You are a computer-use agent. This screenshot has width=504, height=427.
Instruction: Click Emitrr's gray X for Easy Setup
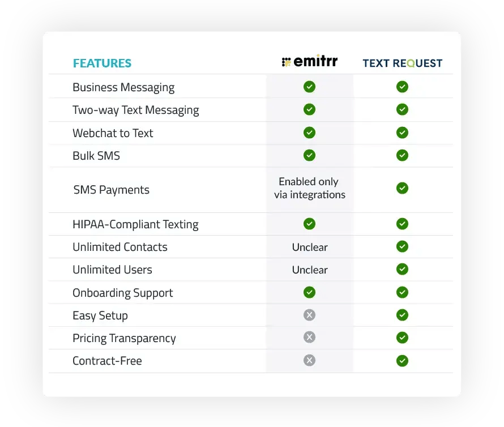(x=309, y=315)
